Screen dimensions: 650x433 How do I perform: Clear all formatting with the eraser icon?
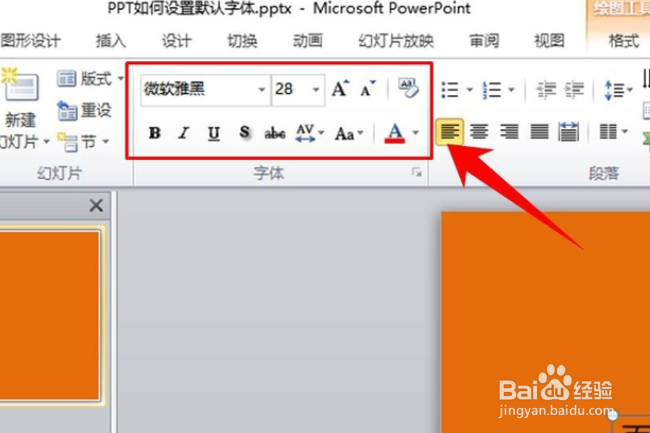408,88
